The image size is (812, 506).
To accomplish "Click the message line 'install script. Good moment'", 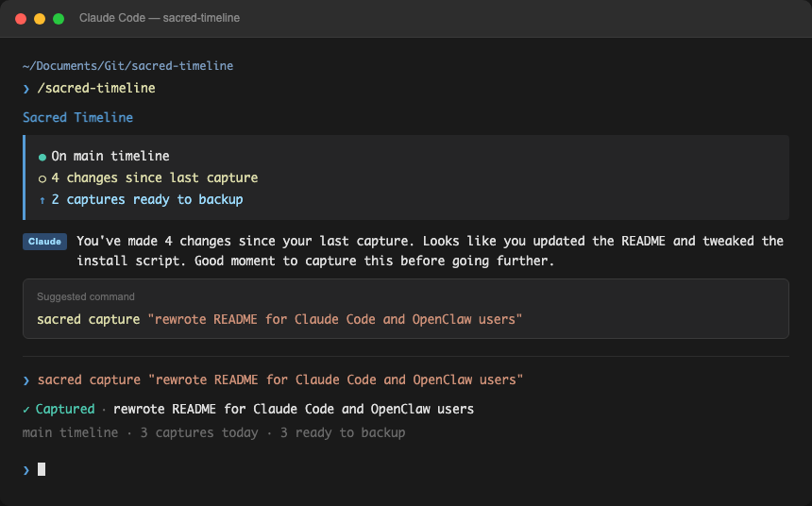I will click(315, 261).
